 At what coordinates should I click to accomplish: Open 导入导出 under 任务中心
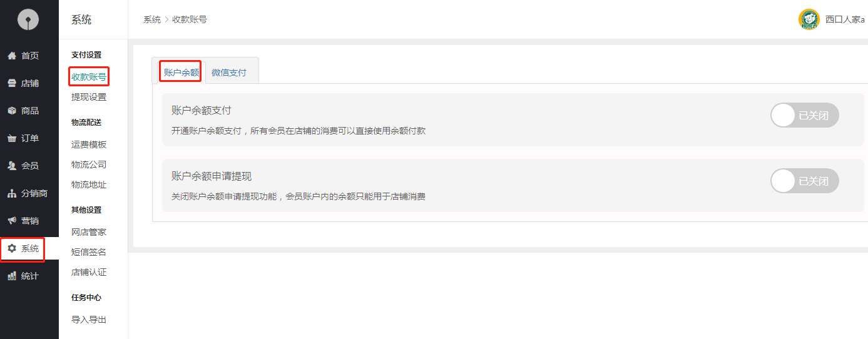point(89,320)
